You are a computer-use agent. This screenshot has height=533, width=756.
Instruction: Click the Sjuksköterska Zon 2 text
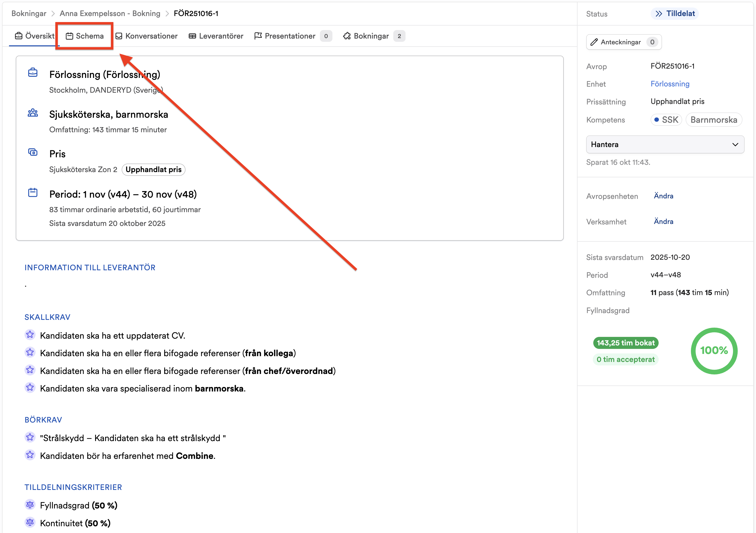coord(83,169)
